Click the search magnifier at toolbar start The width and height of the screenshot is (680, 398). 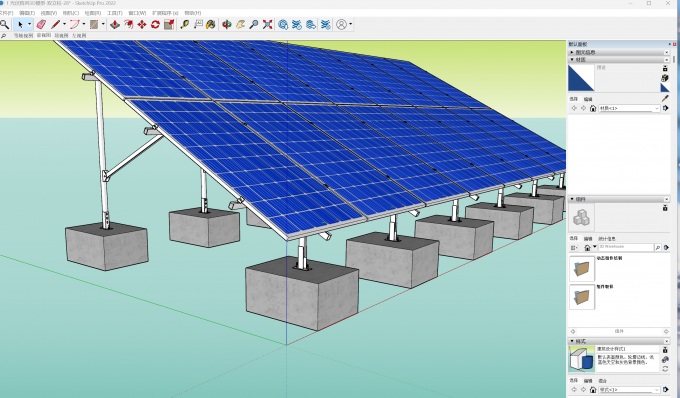tap(4, 25)
